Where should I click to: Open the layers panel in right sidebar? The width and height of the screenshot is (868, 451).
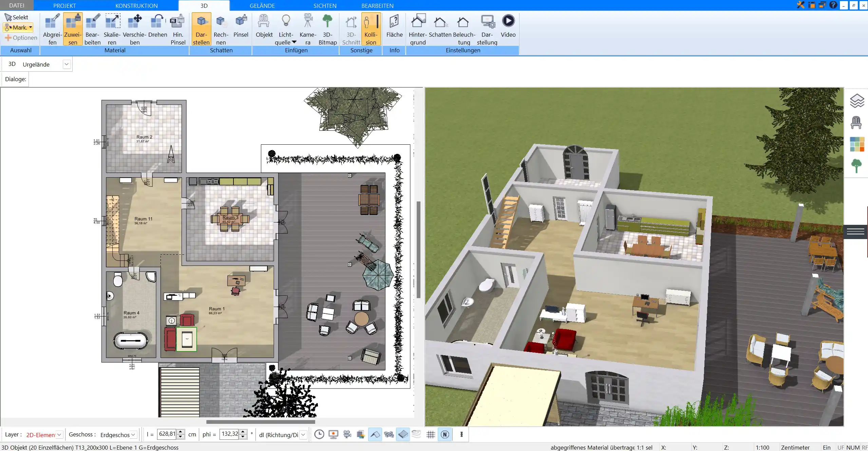click(856, 101)
